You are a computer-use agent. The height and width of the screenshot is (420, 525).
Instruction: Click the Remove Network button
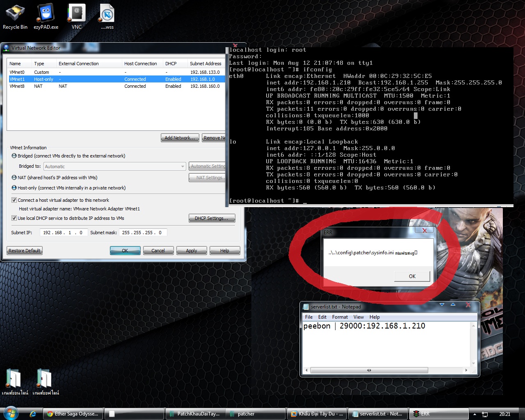tap(214, 138)
